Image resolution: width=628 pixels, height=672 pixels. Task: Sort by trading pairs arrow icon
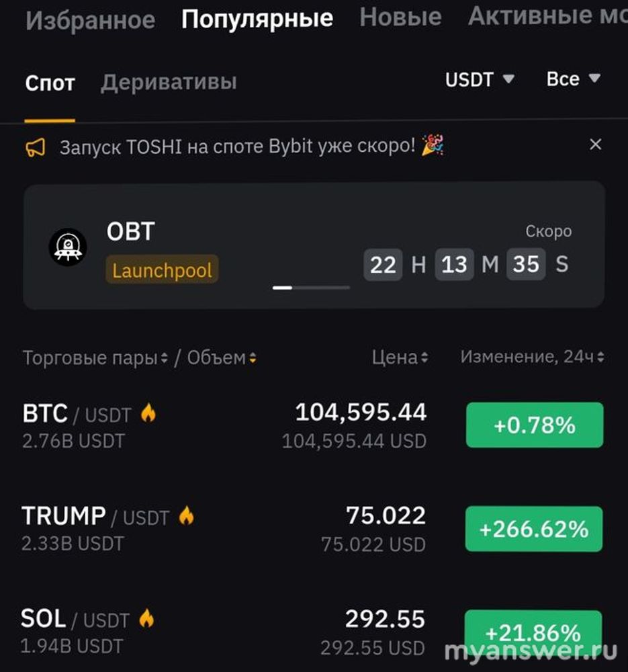(x=165, y=358)
